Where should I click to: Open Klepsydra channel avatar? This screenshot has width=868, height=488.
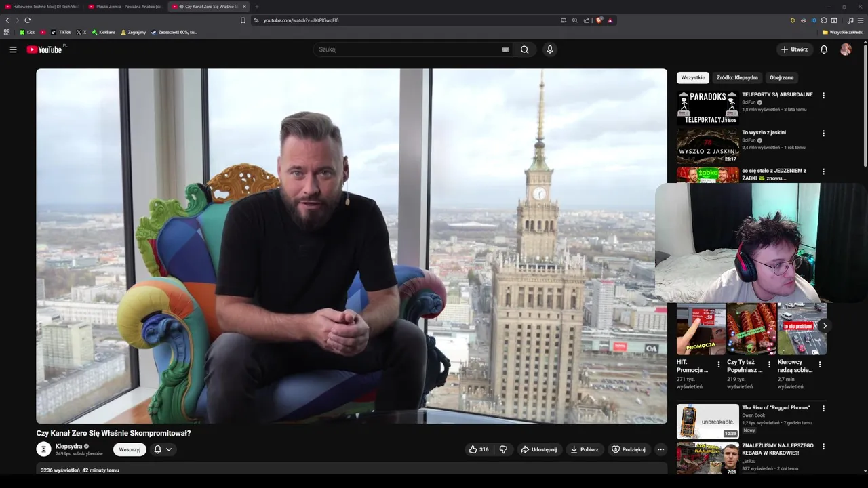coord(43,449)
